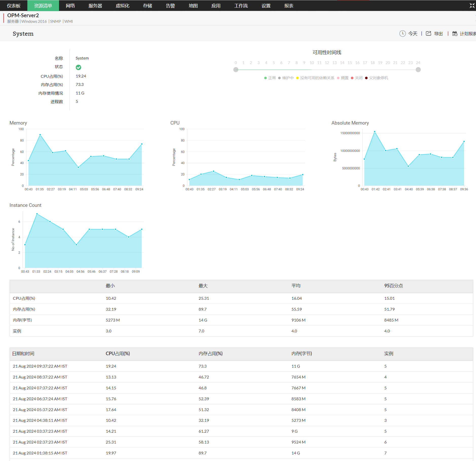This screenshot has width=476, height=461.
Task: Open the 服务器 menu
Action: 95,6
